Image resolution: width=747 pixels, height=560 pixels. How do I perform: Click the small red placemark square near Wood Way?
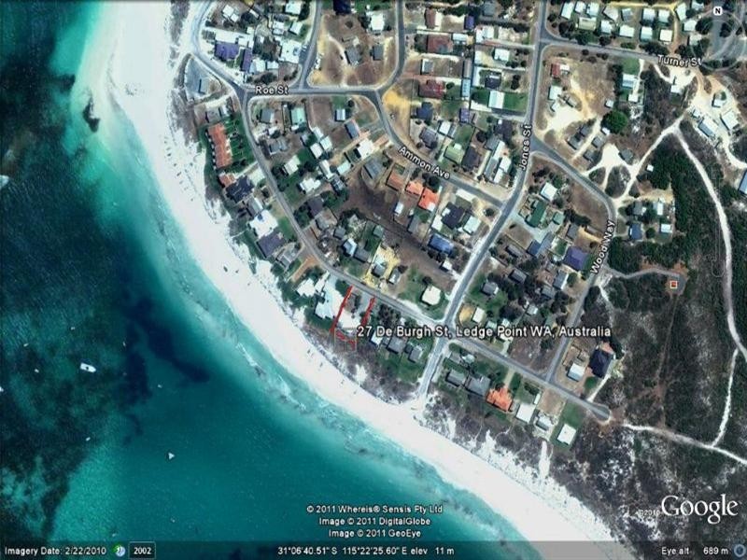tap(673, 283)
